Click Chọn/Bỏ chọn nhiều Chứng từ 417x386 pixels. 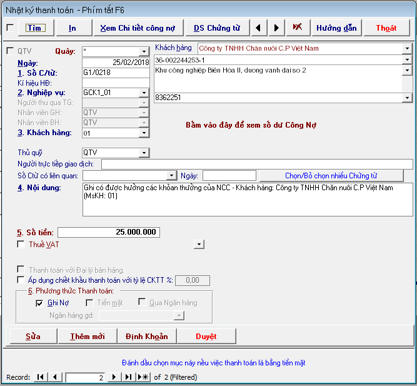331,176
